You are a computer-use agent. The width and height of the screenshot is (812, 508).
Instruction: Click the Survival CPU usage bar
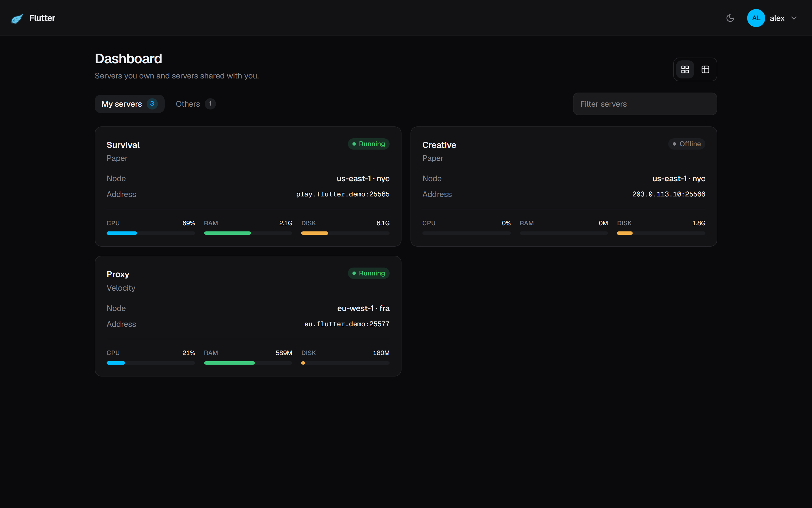(x=151, y=233)
